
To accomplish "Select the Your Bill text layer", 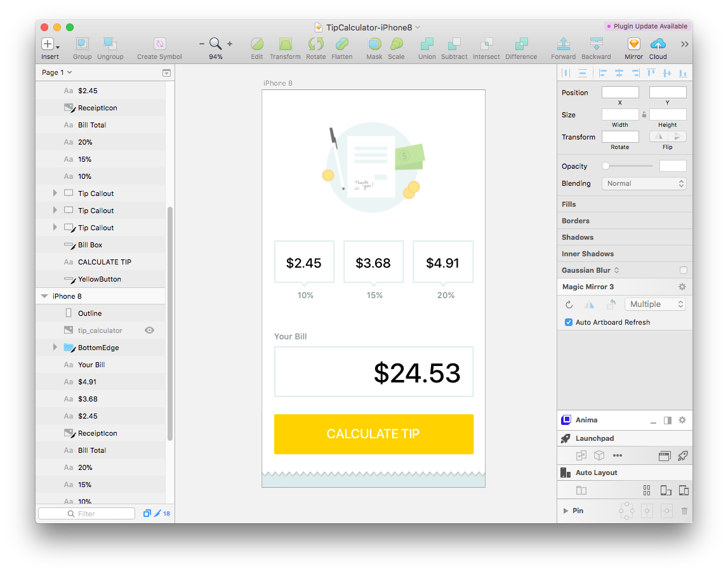I will pos(101,365).
